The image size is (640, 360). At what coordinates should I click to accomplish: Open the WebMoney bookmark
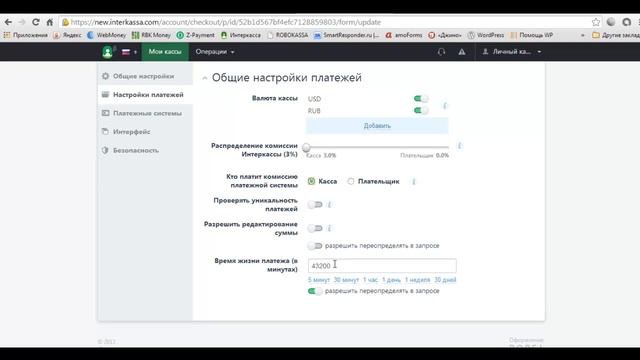point(107,36)
